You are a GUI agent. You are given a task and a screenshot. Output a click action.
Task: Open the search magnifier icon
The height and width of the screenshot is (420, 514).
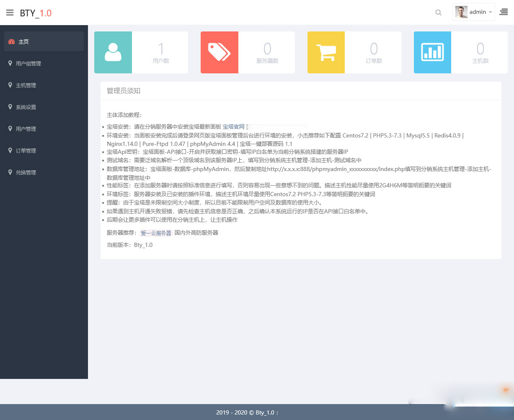point(438,13)
